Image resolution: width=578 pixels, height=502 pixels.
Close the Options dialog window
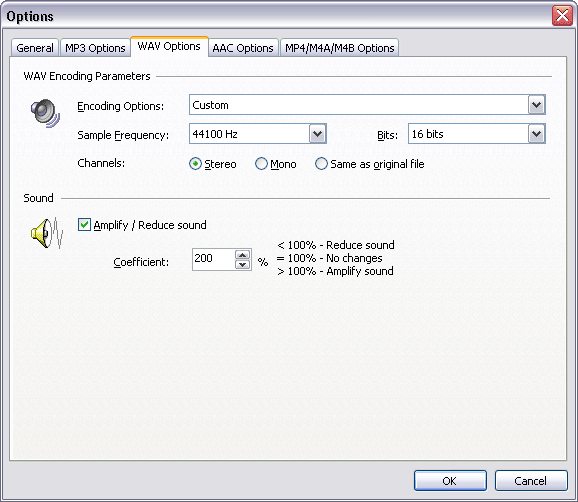[562, 16]
